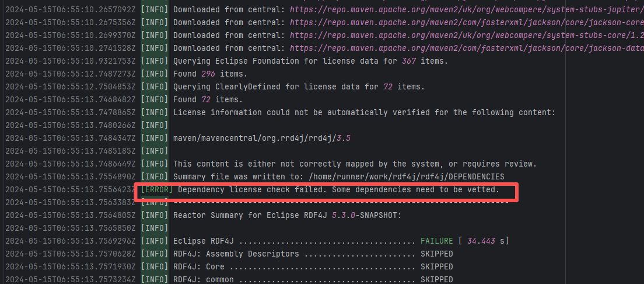Click the 'Reactor Summary for Eclipse RDF4J' line

287,215
